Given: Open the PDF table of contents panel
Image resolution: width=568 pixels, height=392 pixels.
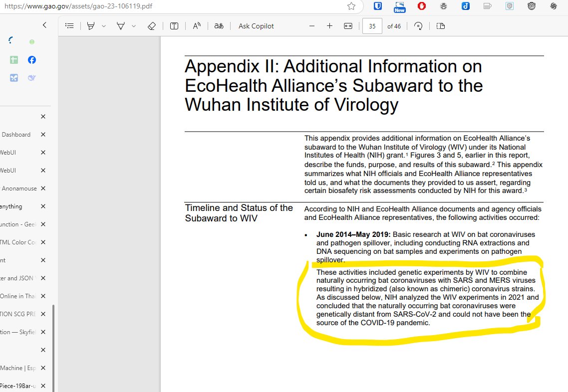Looking at the screenshot, I should [69, 26].
